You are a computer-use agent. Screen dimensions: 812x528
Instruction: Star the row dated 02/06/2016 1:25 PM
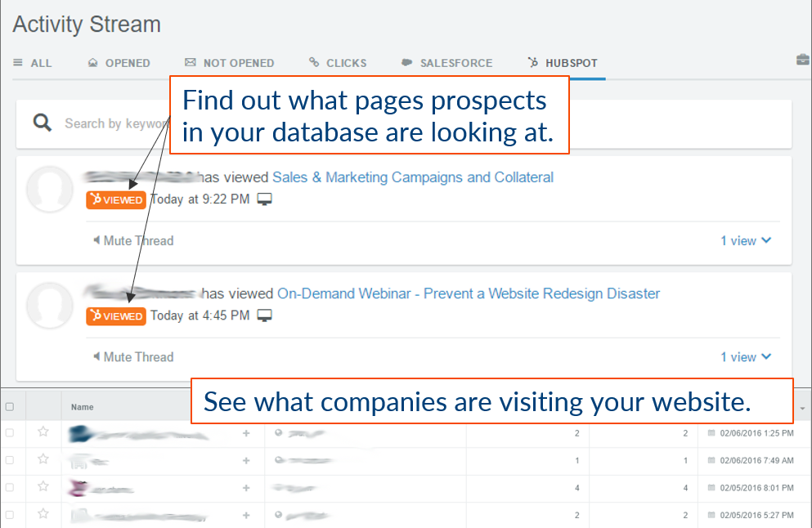[43, 432]
